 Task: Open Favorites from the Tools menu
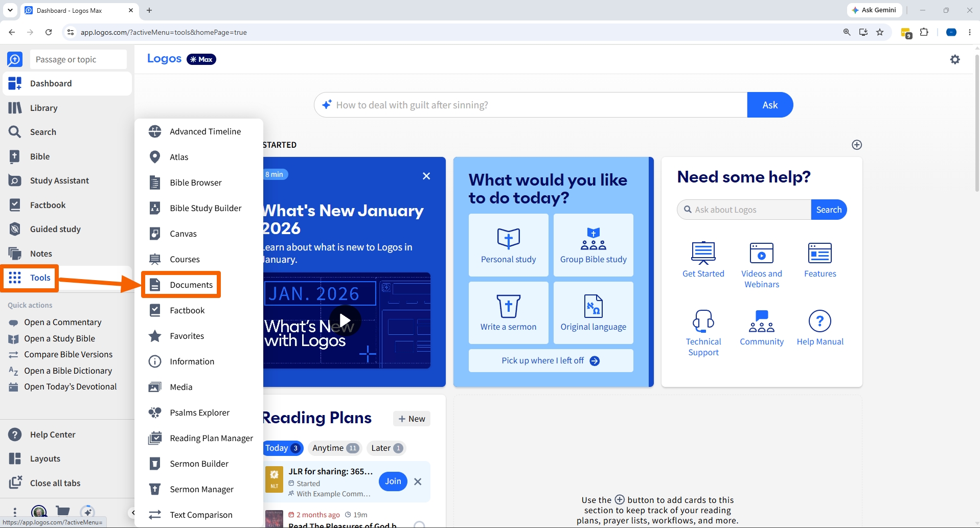point(199,336)
